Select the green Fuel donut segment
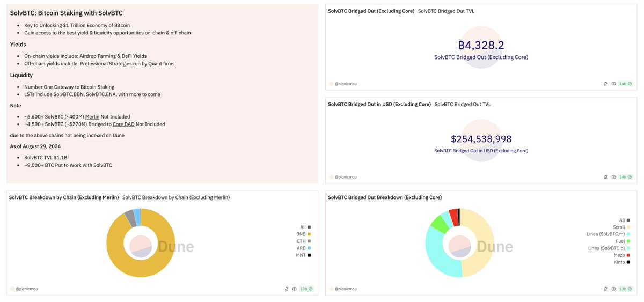Viewport: 644px width, 302px height. pos(440,224)
